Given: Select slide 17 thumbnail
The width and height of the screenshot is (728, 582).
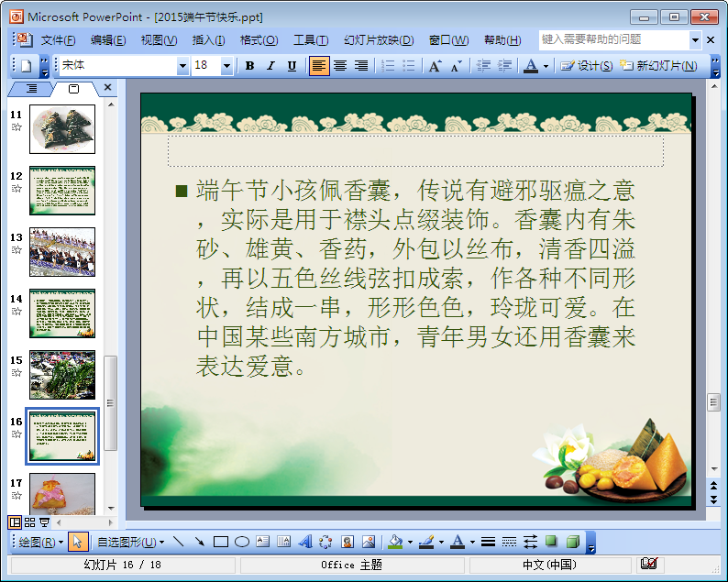Looking at the screenshot, I should pos(62,494).
